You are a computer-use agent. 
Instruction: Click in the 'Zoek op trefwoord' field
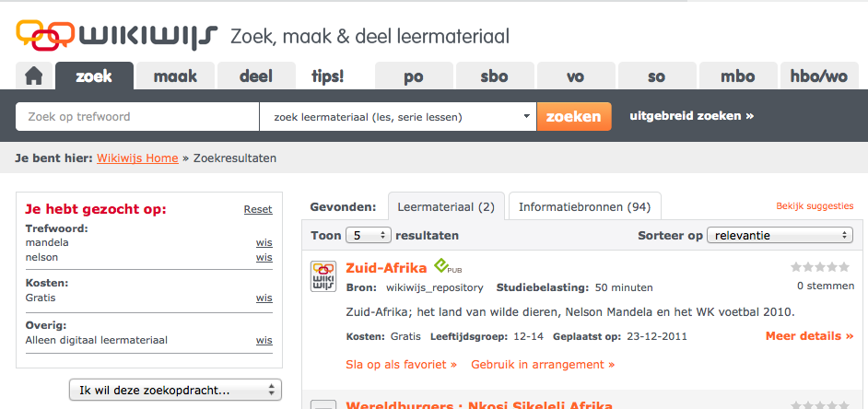point(137,117)
